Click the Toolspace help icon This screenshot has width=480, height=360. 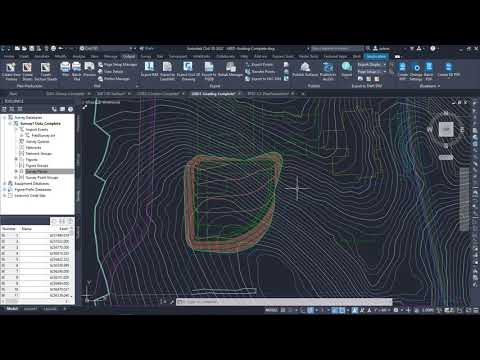pos(70,109)
